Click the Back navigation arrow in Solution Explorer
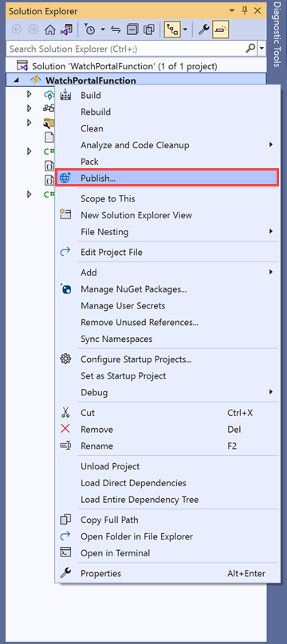The image size is (287, 644). (17, 29)
